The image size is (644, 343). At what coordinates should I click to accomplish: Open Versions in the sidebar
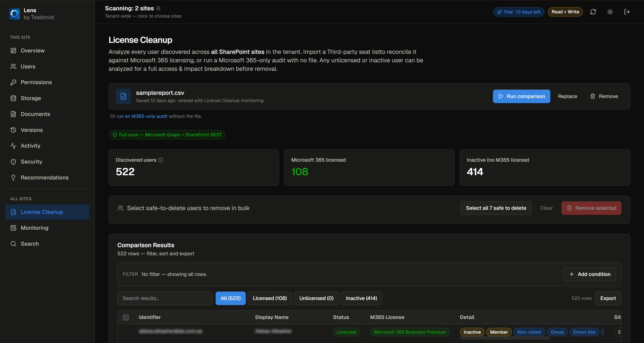click(x=47, y=130)
